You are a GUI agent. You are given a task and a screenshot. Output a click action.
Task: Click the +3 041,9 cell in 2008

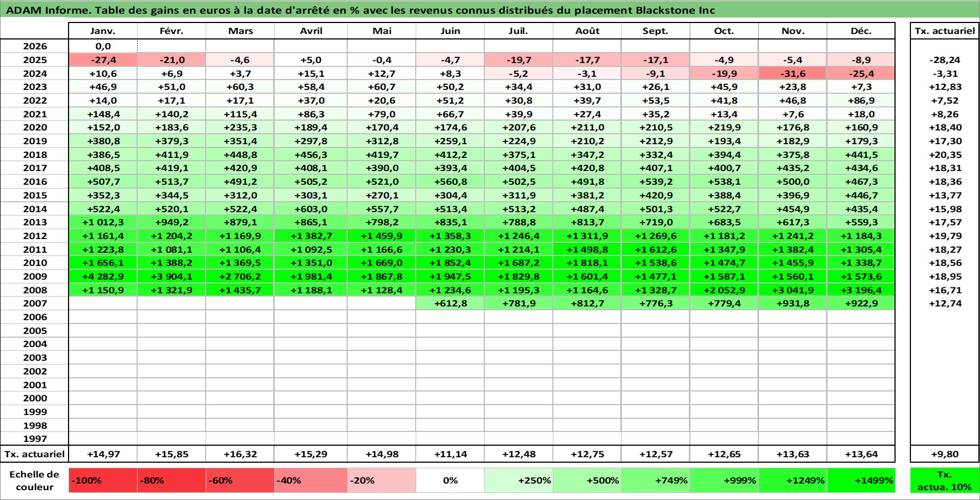(x=793, y=290)
